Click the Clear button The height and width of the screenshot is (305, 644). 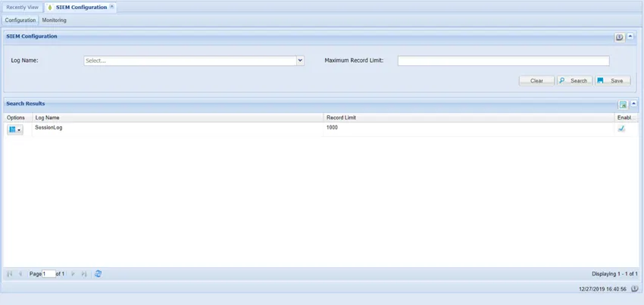click(x=536, y=81)
